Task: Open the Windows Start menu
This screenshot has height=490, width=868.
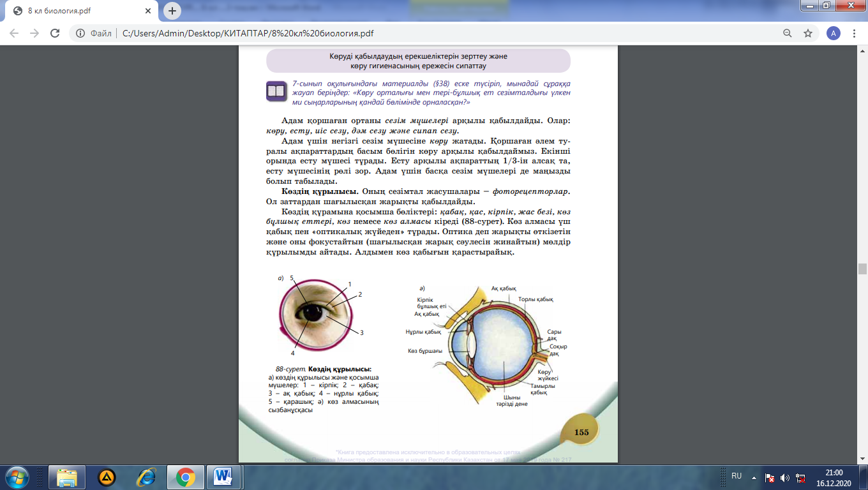Action: click(16, 477)
